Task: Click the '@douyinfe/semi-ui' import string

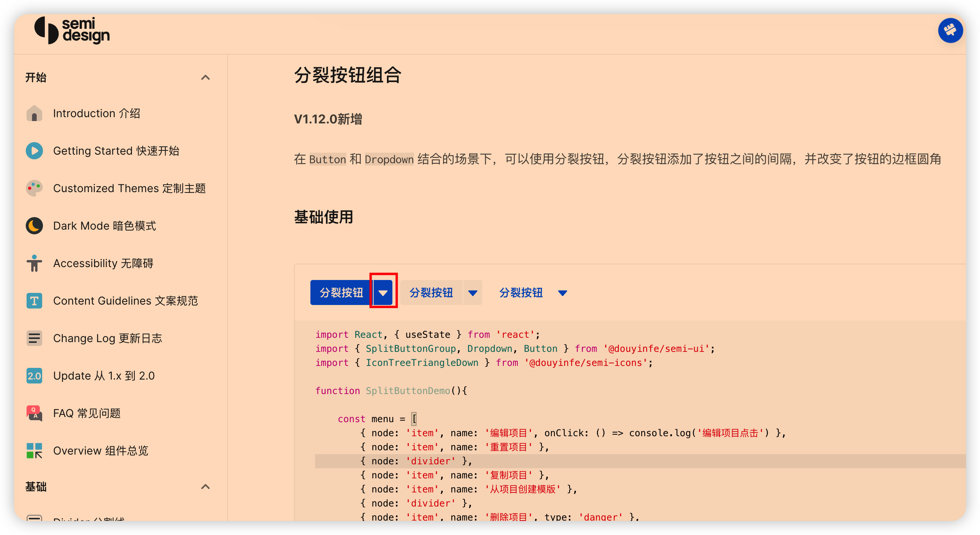Action: [x=656, y=349]
